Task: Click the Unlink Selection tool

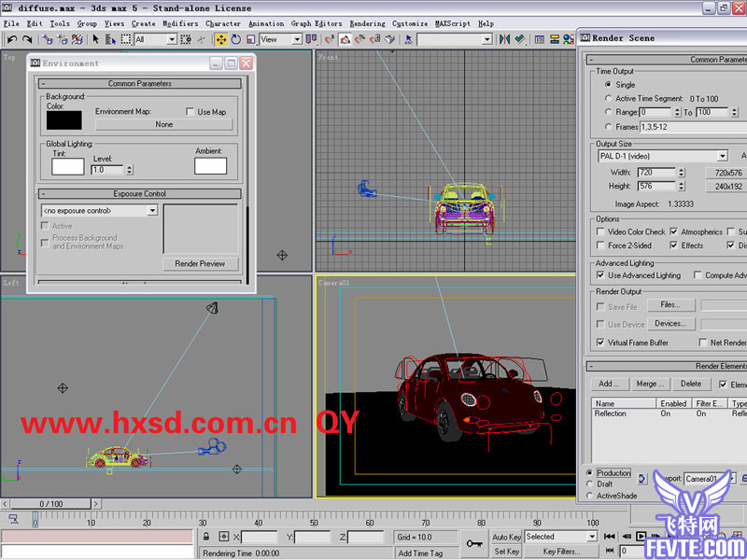Action: click(62, 39)
